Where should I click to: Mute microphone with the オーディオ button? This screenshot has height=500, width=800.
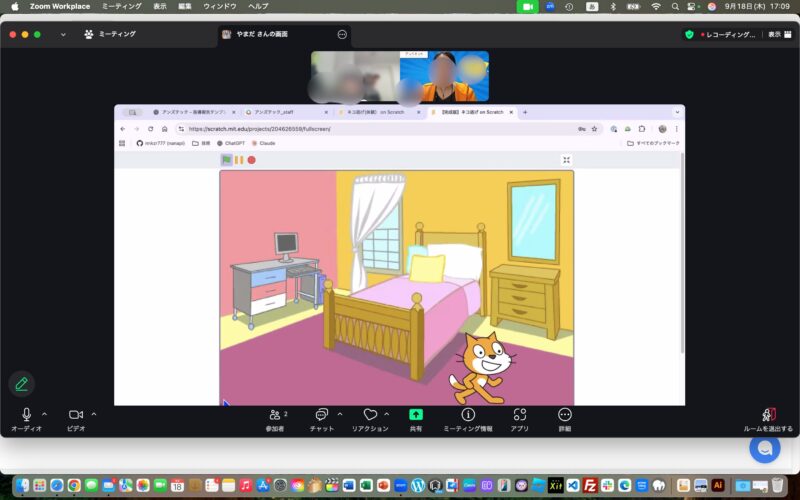coord(26,415)
